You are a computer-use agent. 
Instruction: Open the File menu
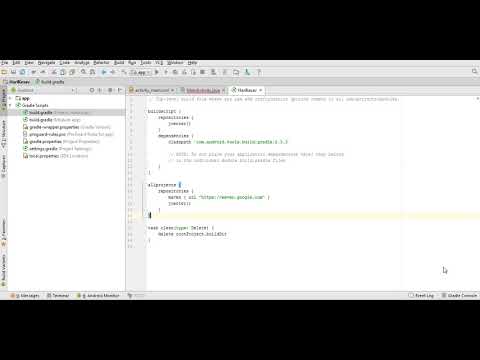(x=4, y=63)
